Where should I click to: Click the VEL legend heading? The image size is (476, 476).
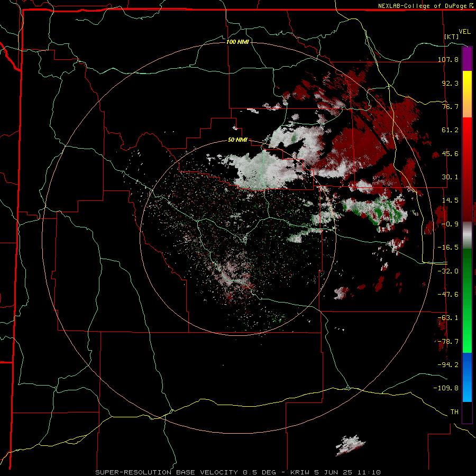464,32
